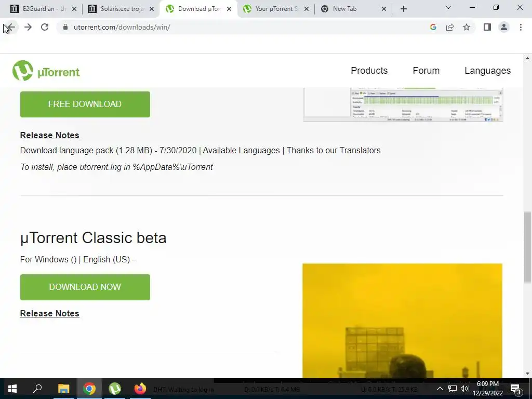The width and height of the screenshot is (532, 399).
Task: Click the FREE DOWNLOAD button
Action: tap(85, 104)
